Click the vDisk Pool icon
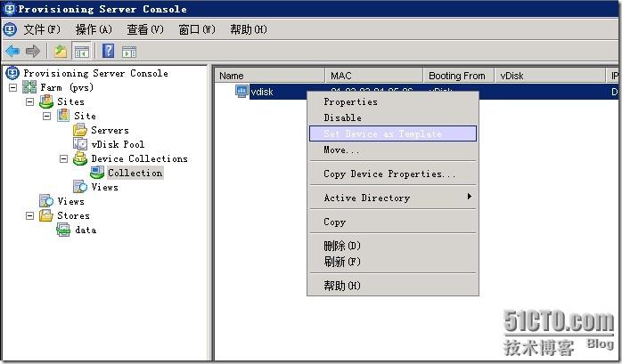Image resolution: width=622 pixels, height=364 pixels. 80,144
